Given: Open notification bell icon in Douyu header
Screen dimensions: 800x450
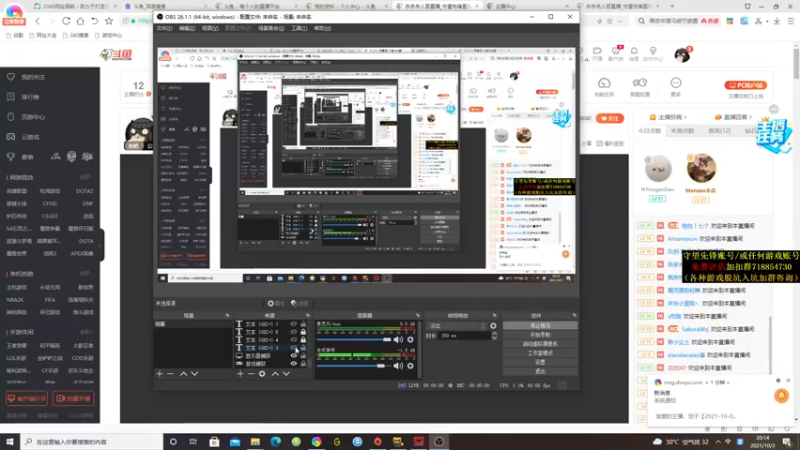Looking at the screenshot, I should click(634, 51).
